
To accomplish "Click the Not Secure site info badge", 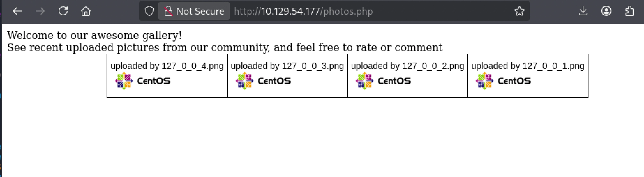I will pyautogui.click(x=194, y=11).
